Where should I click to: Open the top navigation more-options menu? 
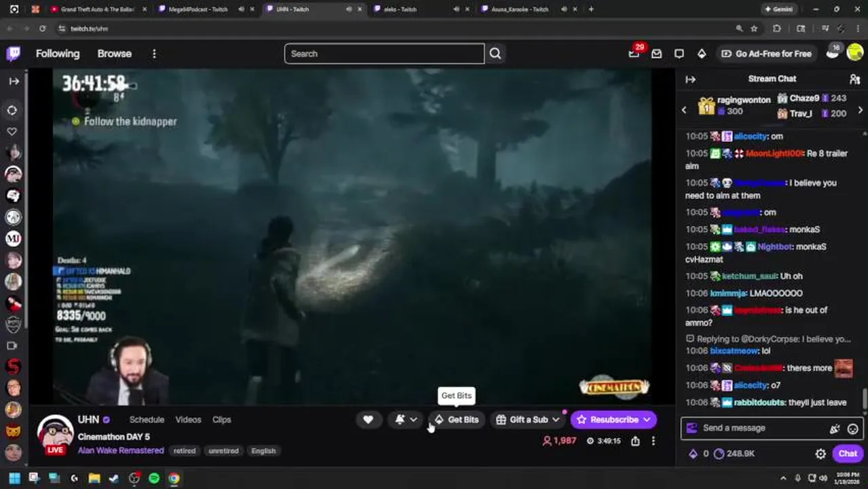(x=154, y=54)
